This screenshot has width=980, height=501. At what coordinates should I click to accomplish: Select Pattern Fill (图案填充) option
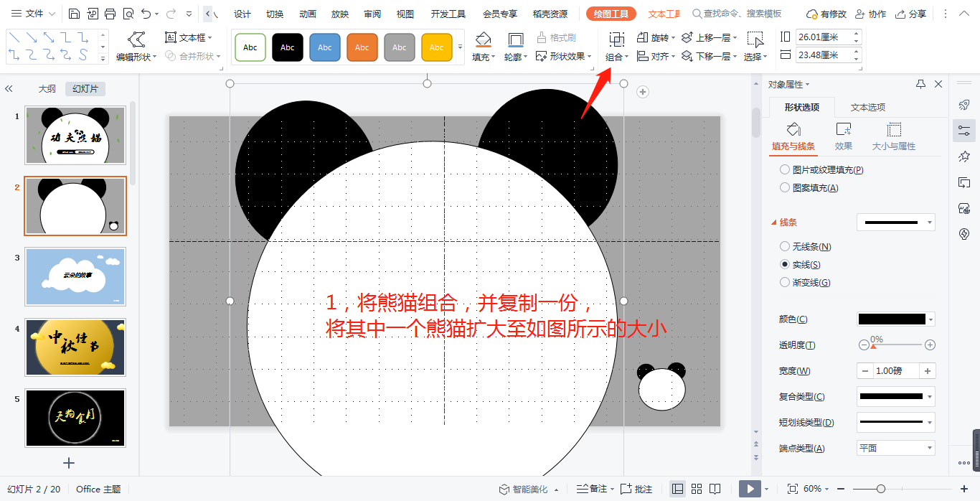pos(809,187)
